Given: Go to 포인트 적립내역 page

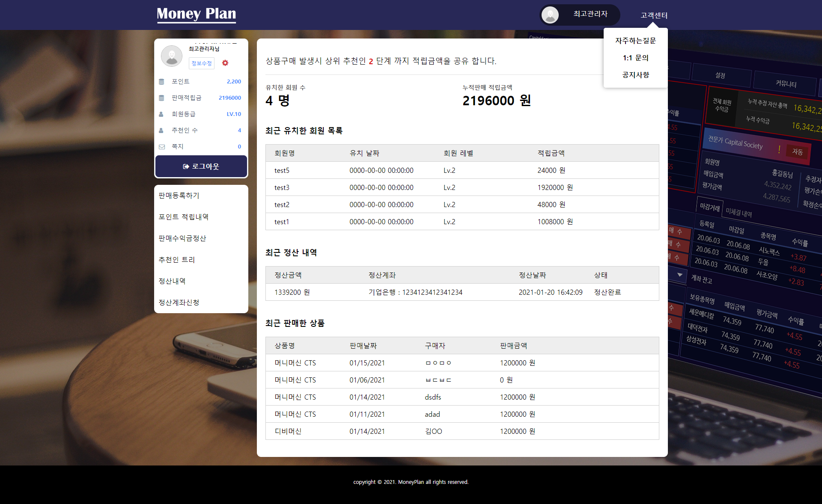Looking at the screenshot, I should [183, 217].
